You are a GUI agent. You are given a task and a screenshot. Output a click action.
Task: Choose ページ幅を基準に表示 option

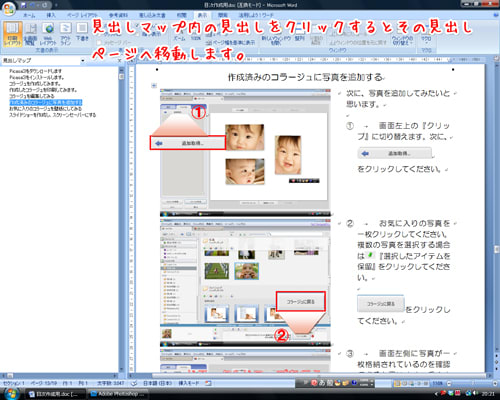tap(230, 43)
